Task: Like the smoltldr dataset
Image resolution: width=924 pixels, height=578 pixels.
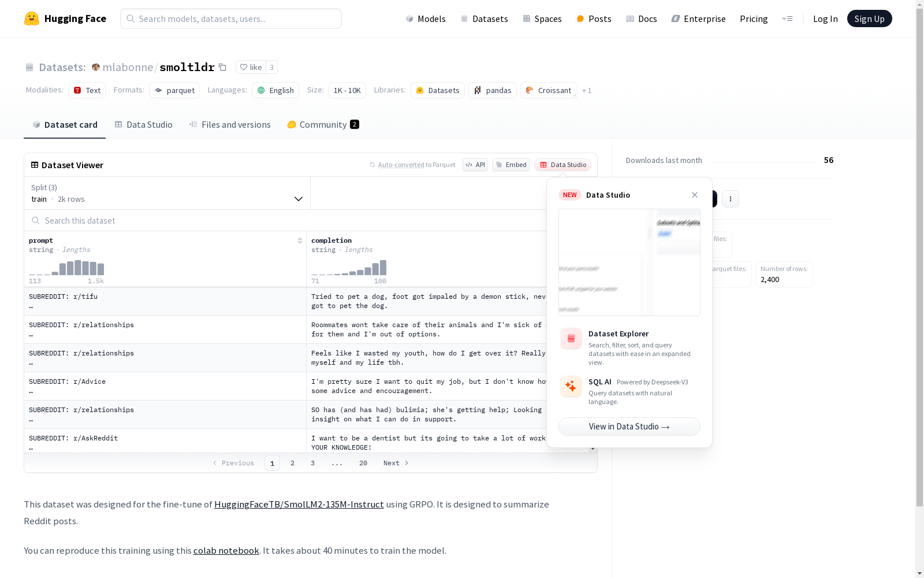Action: click(x=251, y=67)
